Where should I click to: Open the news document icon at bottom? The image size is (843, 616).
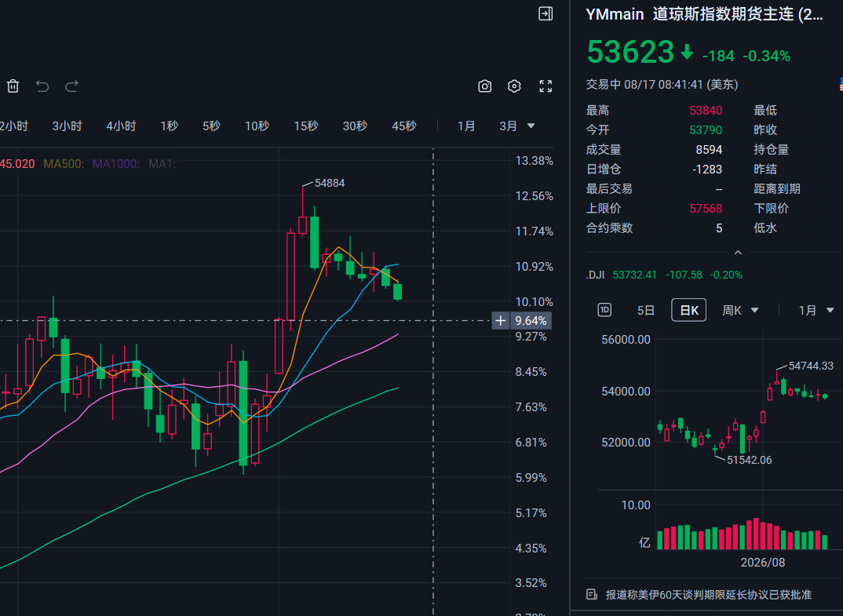(x=592, y=595)
